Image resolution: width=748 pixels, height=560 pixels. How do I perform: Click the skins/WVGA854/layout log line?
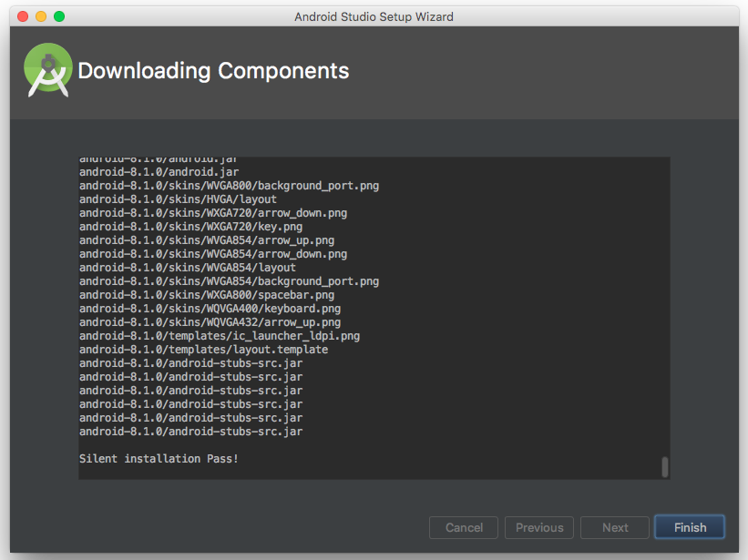click(188, 268)
